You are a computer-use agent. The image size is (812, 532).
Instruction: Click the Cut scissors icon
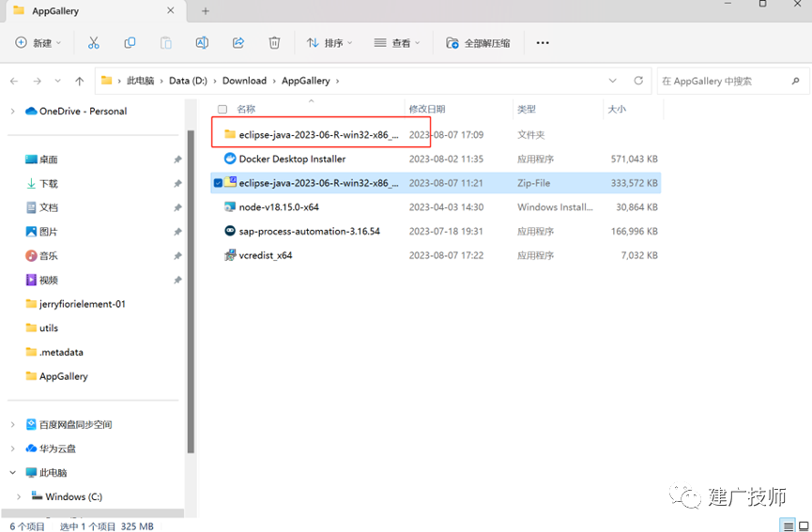(x=93, y=43)
